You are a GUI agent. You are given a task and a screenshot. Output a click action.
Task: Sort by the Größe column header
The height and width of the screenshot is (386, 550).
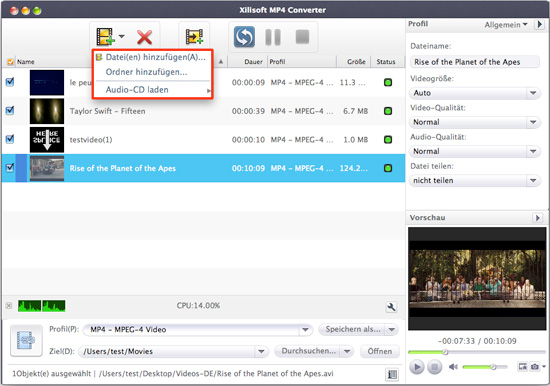pyautogui.click(x=354, y=62)
